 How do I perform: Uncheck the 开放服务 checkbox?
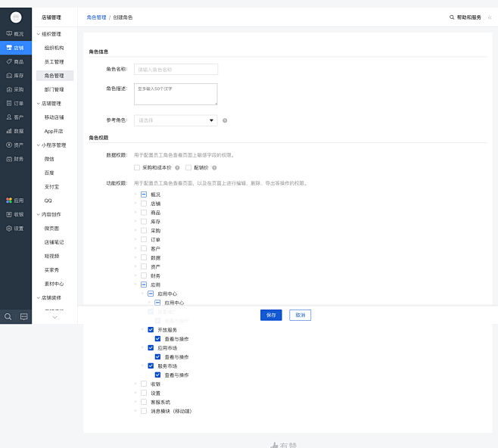point(151,330)
